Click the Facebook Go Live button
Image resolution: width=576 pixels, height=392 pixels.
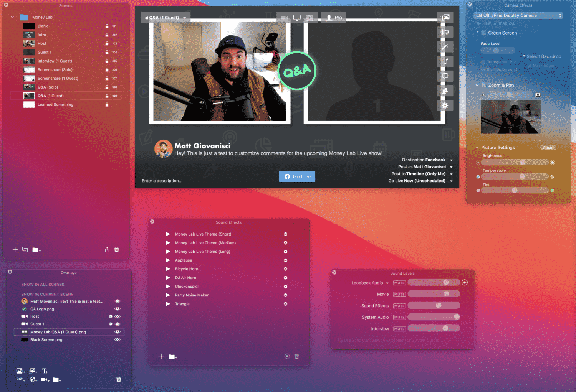pos(297,176)
